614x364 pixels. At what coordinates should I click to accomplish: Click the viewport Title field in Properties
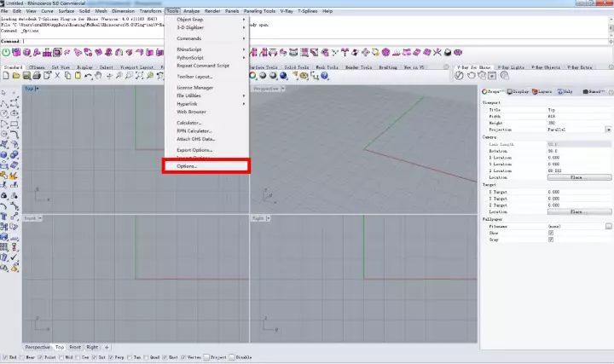click(579, 110)
